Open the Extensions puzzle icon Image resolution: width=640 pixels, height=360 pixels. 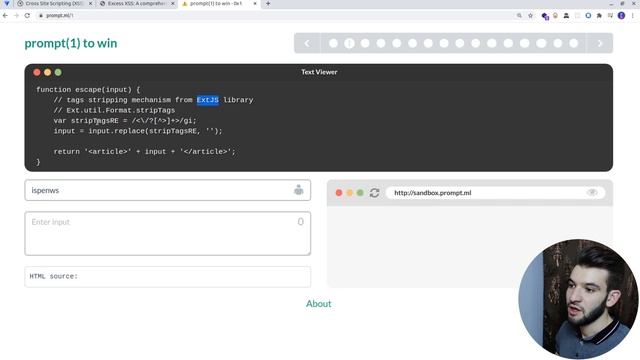tap(599, 16)
